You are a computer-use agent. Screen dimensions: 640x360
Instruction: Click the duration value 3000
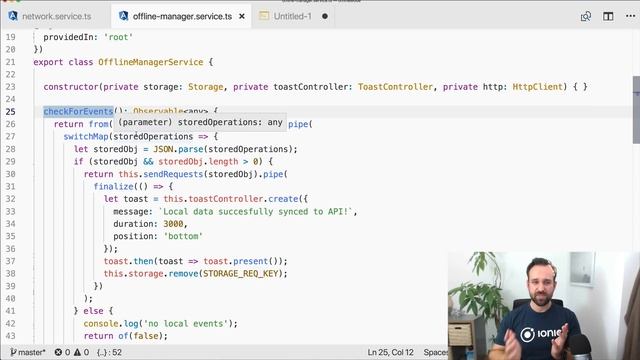[x=173, y=224]
